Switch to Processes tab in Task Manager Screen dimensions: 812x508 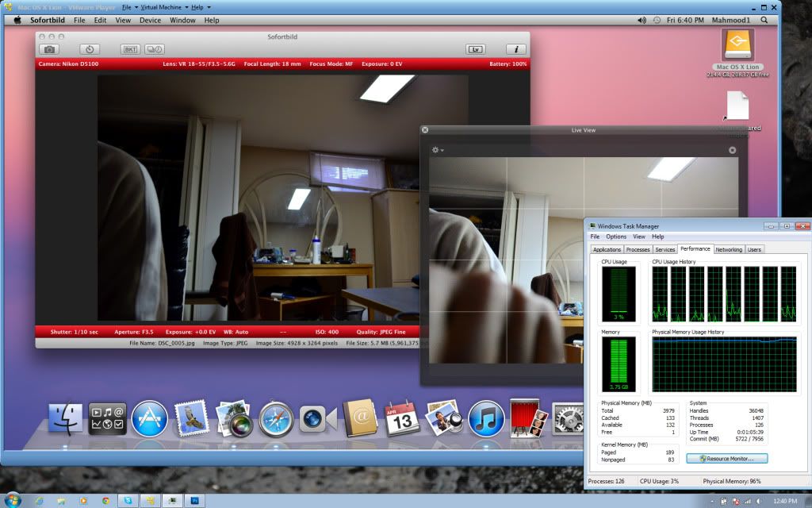(x=638, y=249)
